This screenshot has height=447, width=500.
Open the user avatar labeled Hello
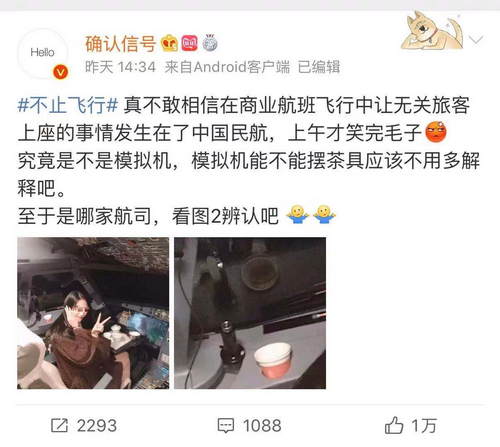click(43, 53)
